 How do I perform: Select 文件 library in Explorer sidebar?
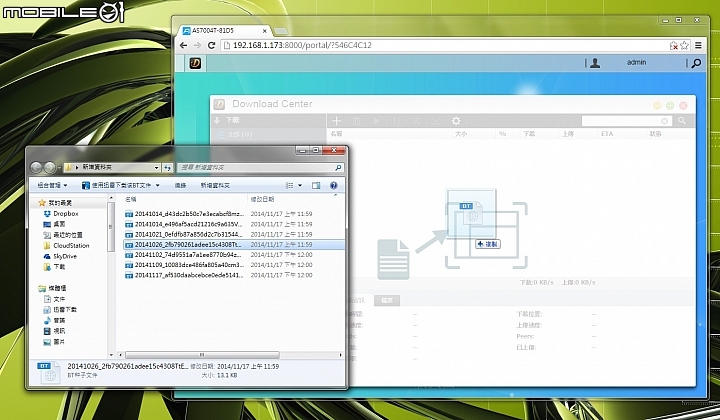pos(59,299)
